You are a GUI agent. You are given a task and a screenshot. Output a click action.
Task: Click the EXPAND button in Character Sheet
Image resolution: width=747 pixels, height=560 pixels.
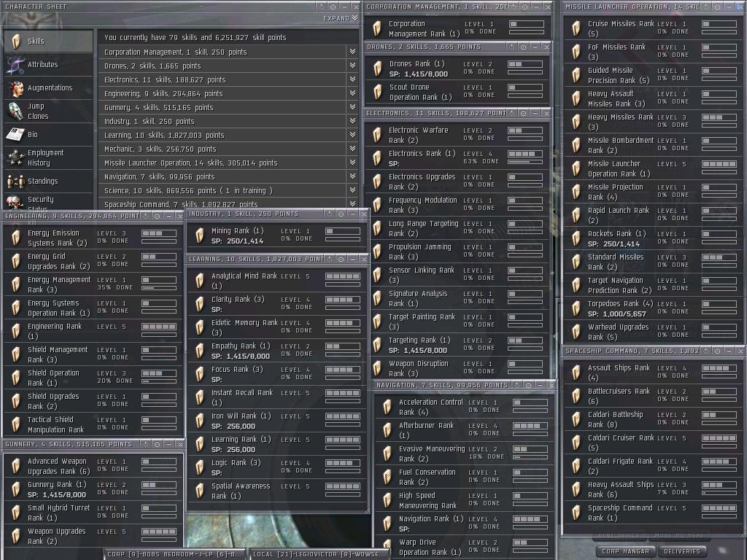click(x=340, y=18)
